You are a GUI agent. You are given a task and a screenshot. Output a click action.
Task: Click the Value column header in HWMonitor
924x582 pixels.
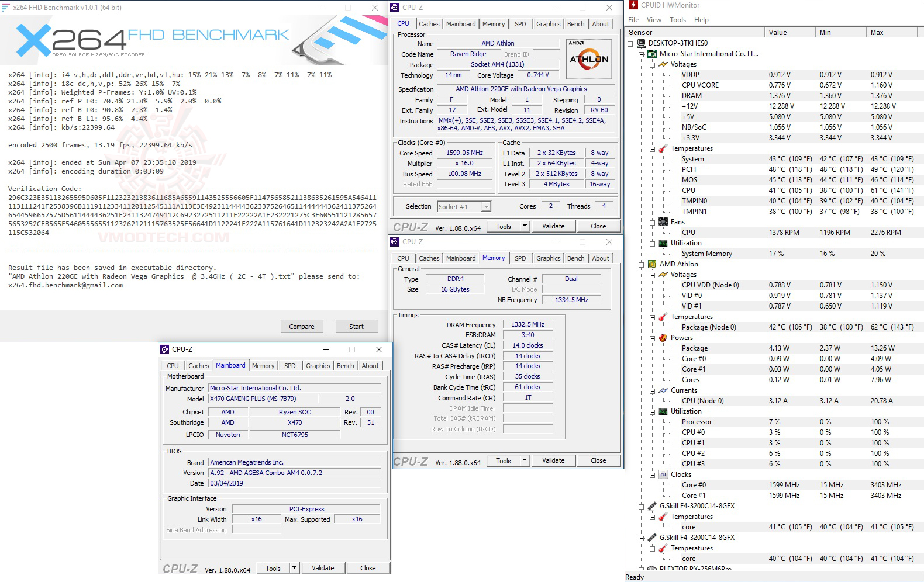tap(789, 33)
